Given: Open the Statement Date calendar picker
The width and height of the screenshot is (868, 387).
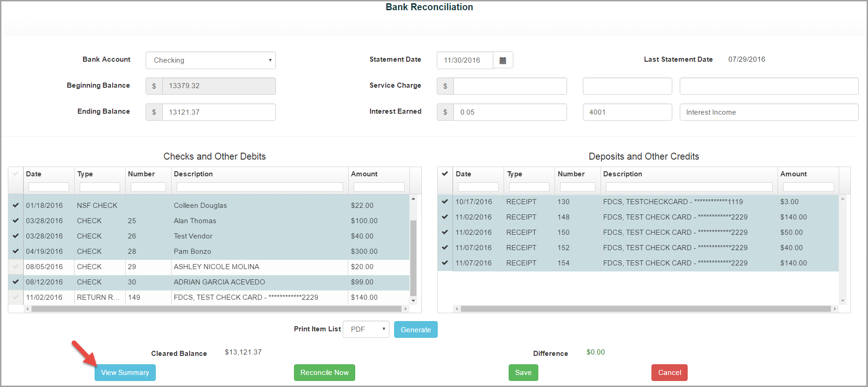Looking at the screenshot, I should (x=503, y=60).
